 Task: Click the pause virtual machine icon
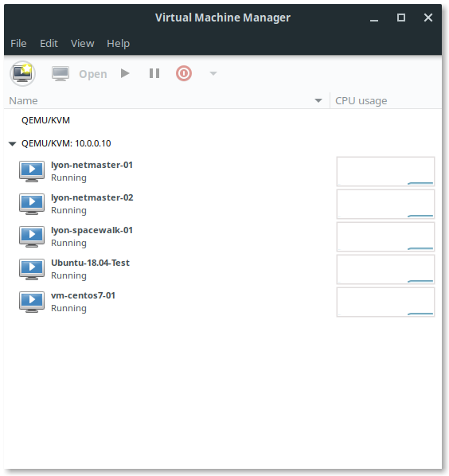coord(154,73)
